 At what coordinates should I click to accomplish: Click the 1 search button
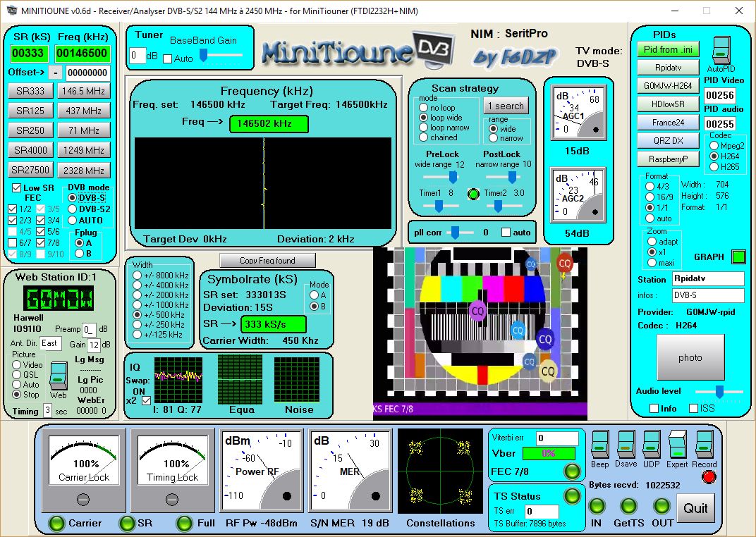tap(506, 106)
